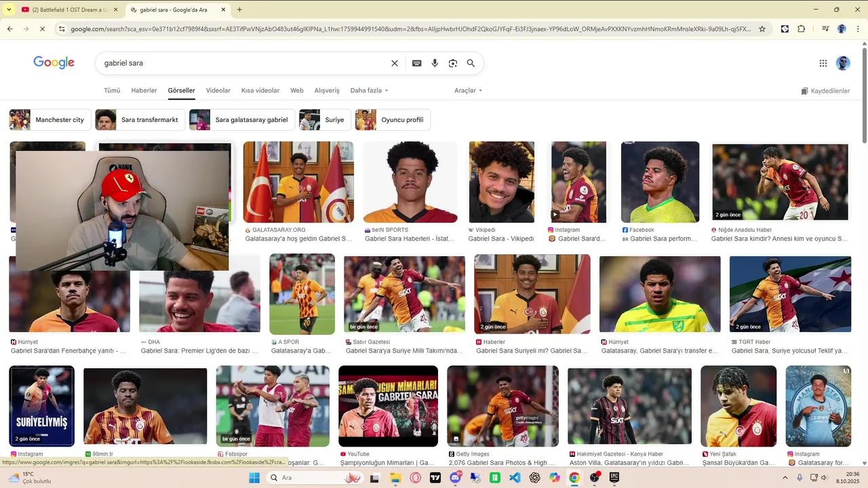The image size is (868, 488).
Task: Open Opera browser from taskbar
Action: 415,478
